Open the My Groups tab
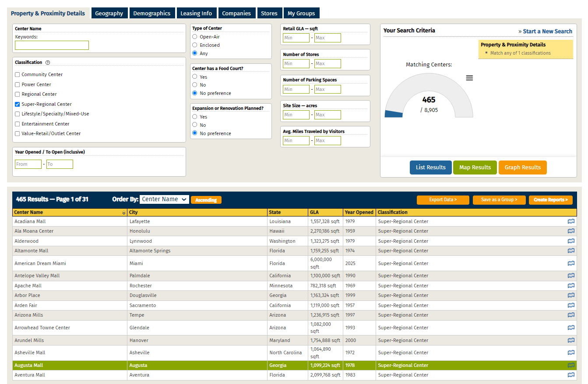 301,13
